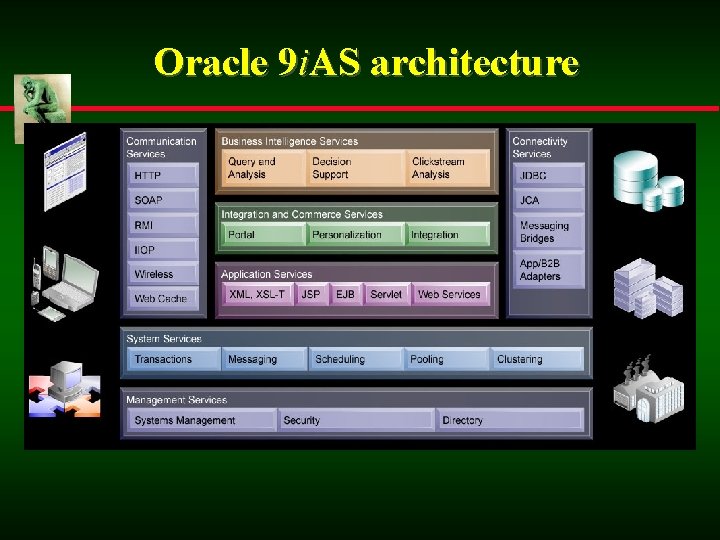Click the Communication Services heading
The image size is (720, 540).
(161, 147)
